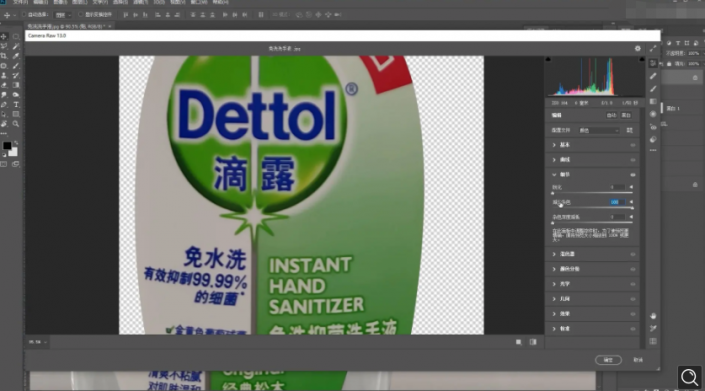Click the foreground color swatch
Viewport: 705px width, 391px height.
pos(7,146)
